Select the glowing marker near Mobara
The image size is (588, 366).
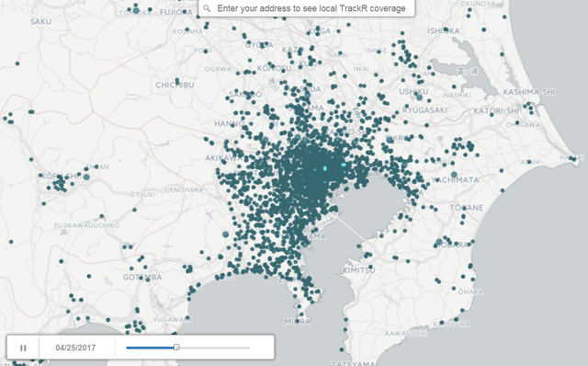click(439, 241)
